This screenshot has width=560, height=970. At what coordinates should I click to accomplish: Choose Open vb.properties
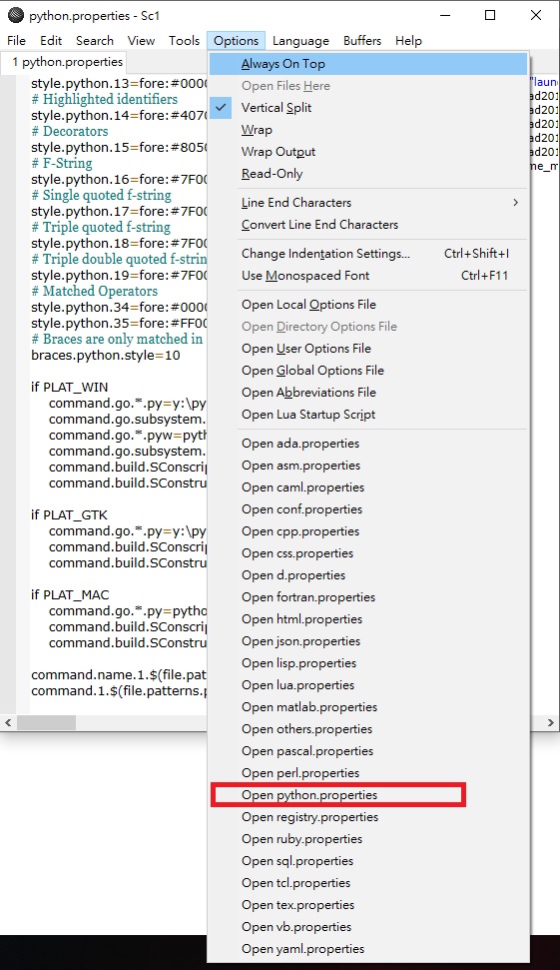(x=368, y=927)
